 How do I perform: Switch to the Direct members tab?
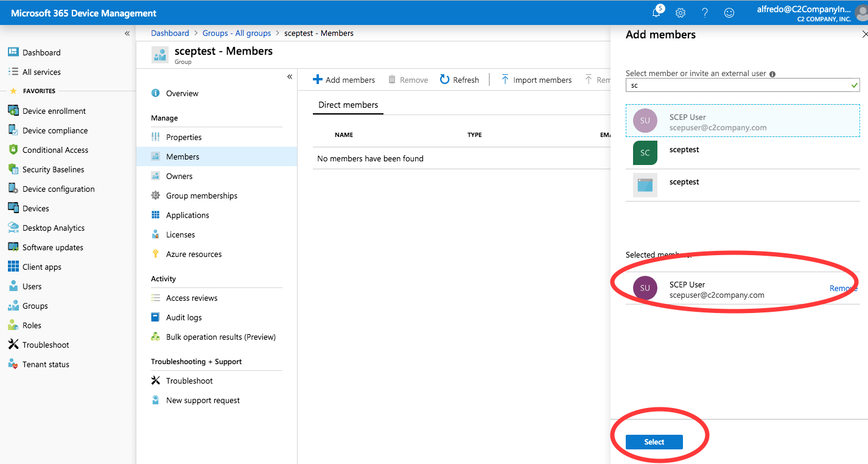[348, 105]
